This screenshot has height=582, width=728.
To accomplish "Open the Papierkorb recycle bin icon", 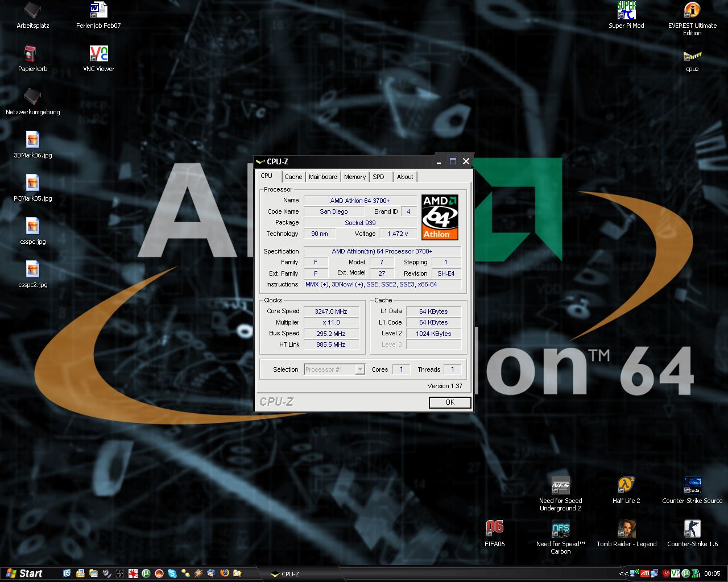I will (33, 59).
